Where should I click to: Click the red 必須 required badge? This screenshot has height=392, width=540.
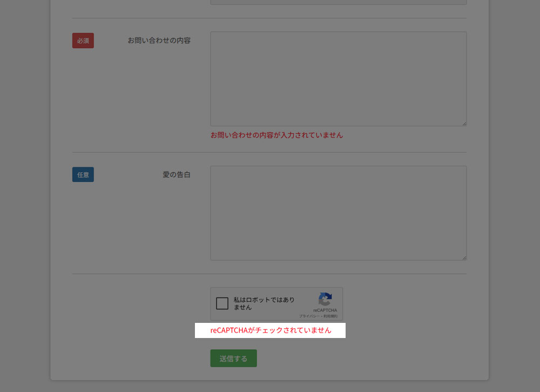tap(83, 40)
